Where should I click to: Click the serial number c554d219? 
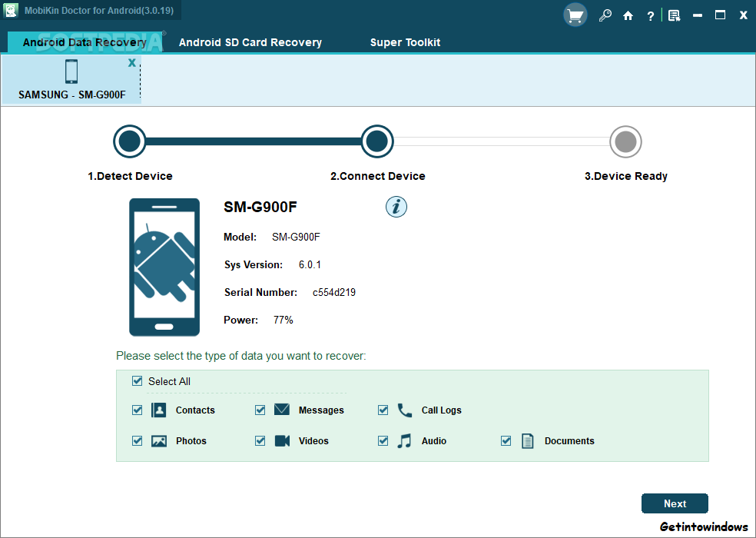(334, 292)
